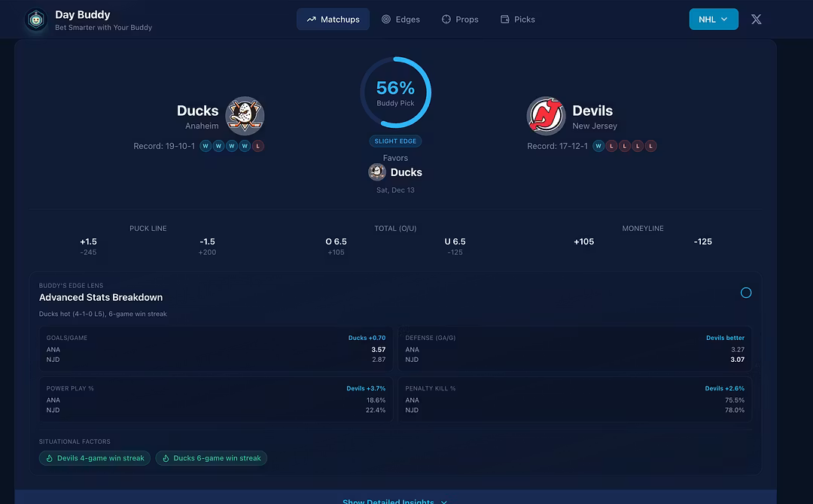Click the Ducks most recent loss badge
This screenshot has width=813, height=504.
258,146
